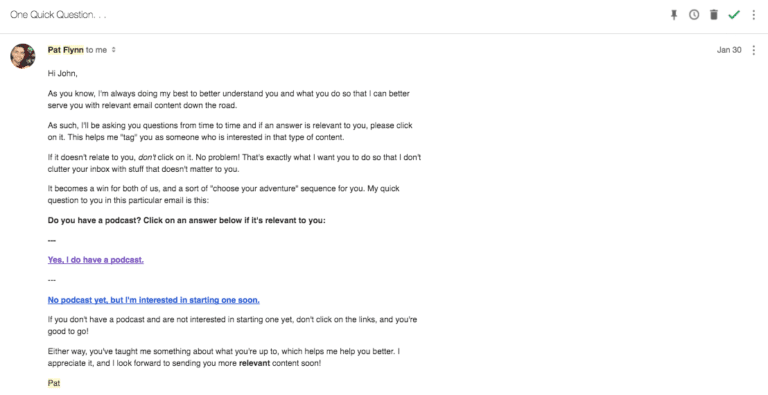Click Pat Flynn's profile avatar
This screenshot has width=768, height=395.
[23, 56]
